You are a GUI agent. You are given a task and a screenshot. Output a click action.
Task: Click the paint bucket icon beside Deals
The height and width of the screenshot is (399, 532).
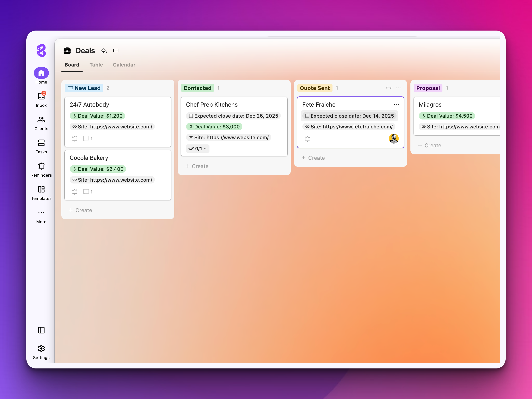pos(104,50)
